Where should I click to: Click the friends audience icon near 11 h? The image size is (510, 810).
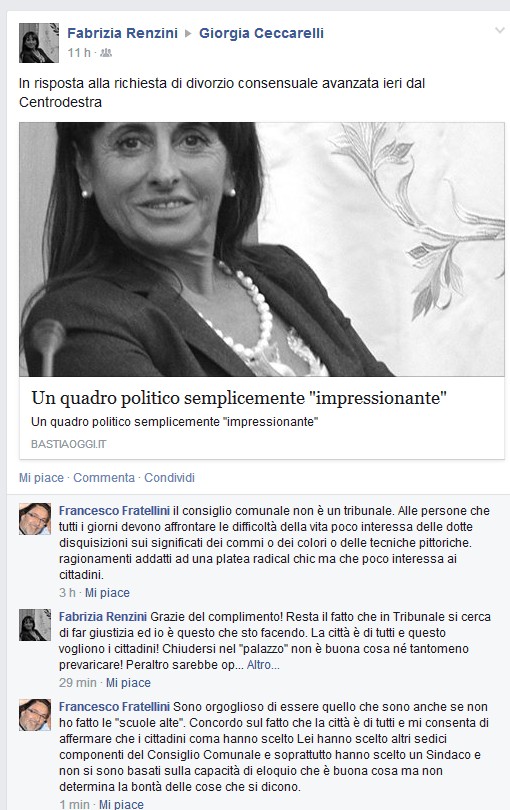tap(106, 53)
